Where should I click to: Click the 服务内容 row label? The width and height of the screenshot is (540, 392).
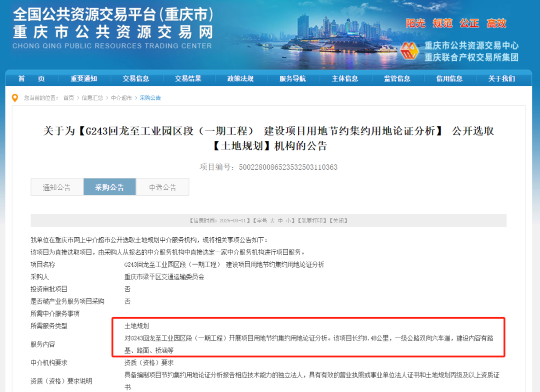(x=42, y=344)
